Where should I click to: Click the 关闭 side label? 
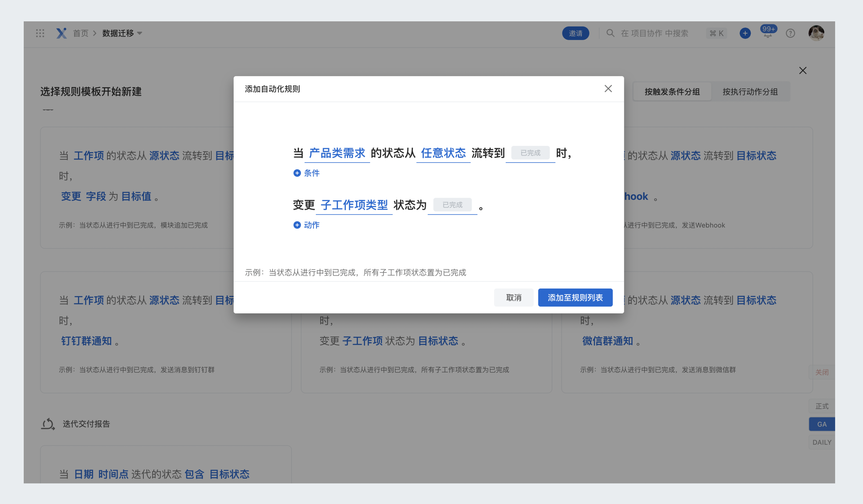(x=821, y=372)
